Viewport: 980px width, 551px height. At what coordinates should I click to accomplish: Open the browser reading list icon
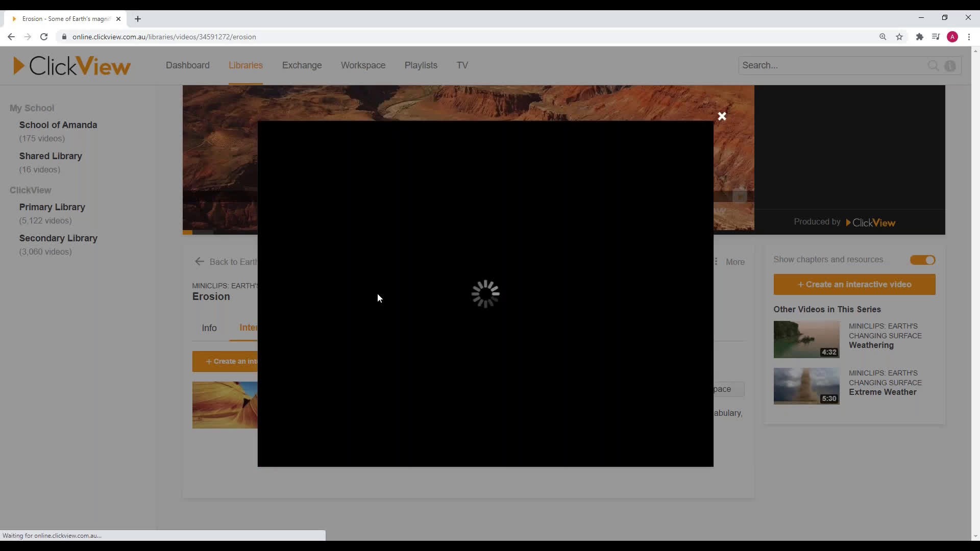point(936,37)
